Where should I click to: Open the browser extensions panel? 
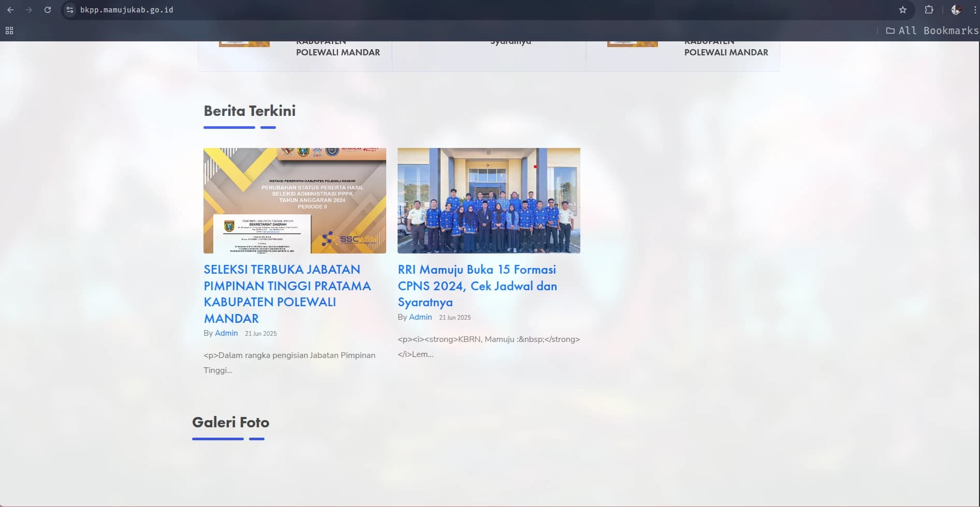point(929,9)
